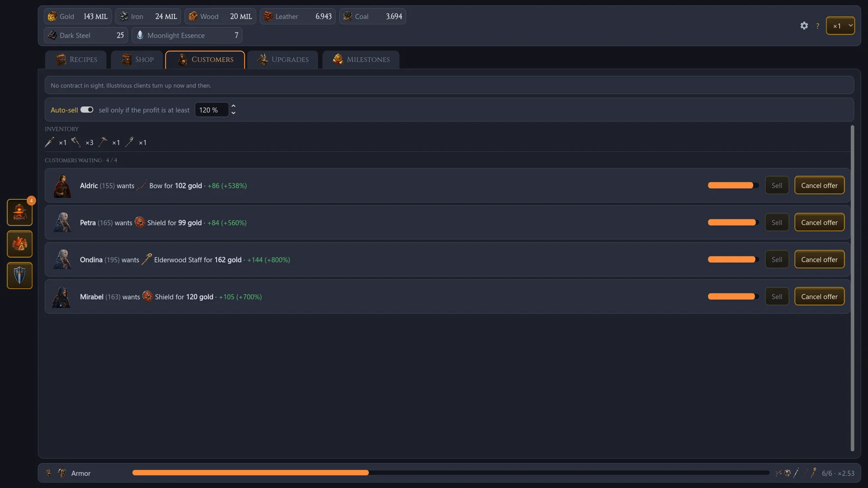This screenshot has height=488, width=868.
Task: Click the Moonlight Essence resource icon
Action: (140, 35)
